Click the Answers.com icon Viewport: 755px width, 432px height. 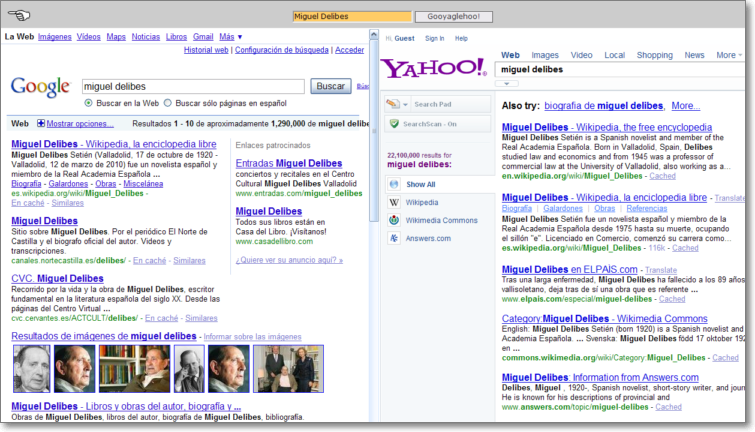(x=394, y=238)
